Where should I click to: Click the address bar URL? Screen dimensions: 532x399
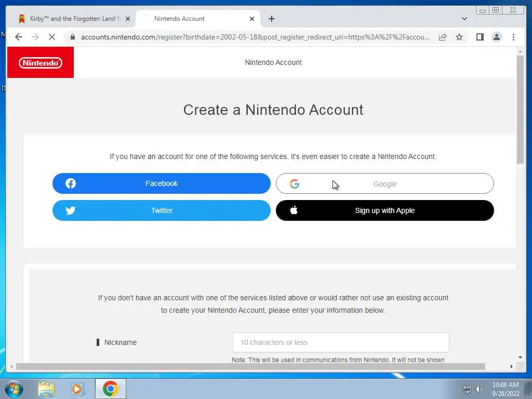coord(255,37)
